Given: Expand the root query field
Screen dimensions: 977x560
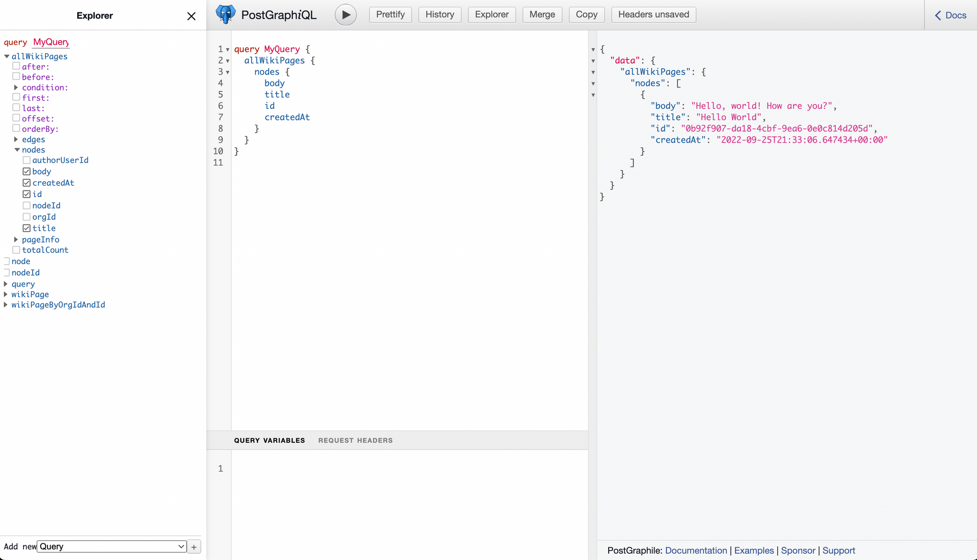Looking at the screenshot, I should point(6,284).
